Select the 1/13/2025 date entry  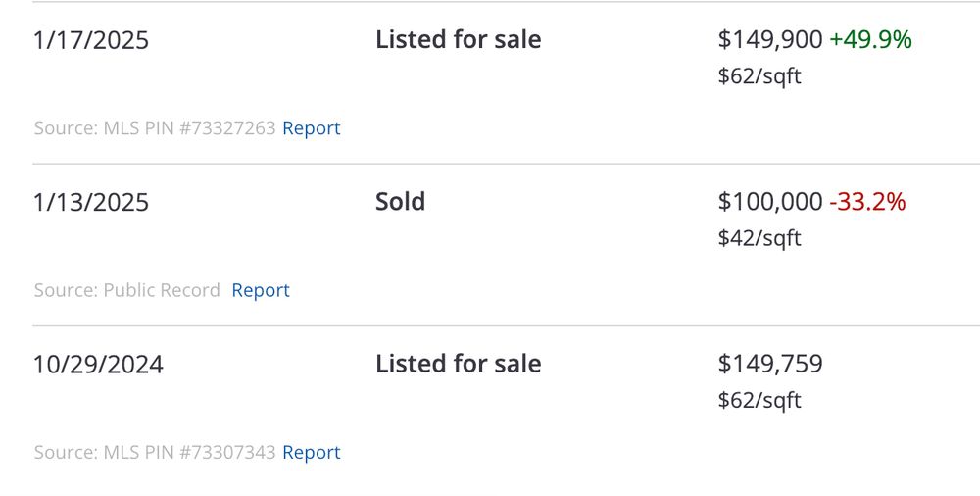[91, 203]
